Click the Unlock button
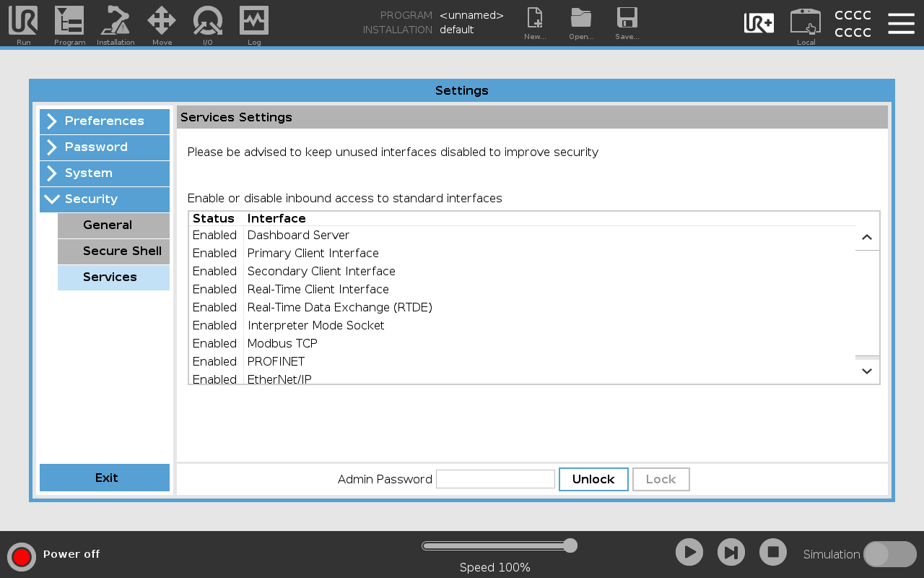Viewport: 924px width, 578px height. (593, 479)
